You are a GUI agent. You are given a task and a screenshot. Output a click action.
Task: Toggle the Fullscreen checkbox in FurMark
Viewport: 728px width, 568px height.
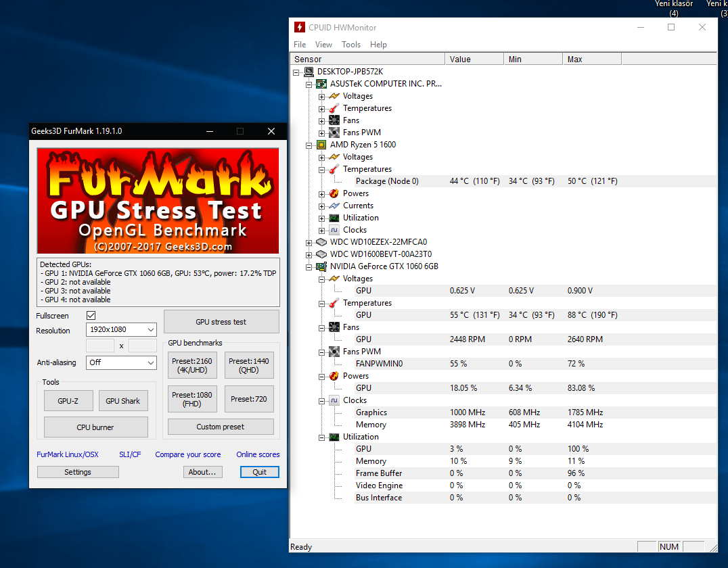tap(91, 316)
